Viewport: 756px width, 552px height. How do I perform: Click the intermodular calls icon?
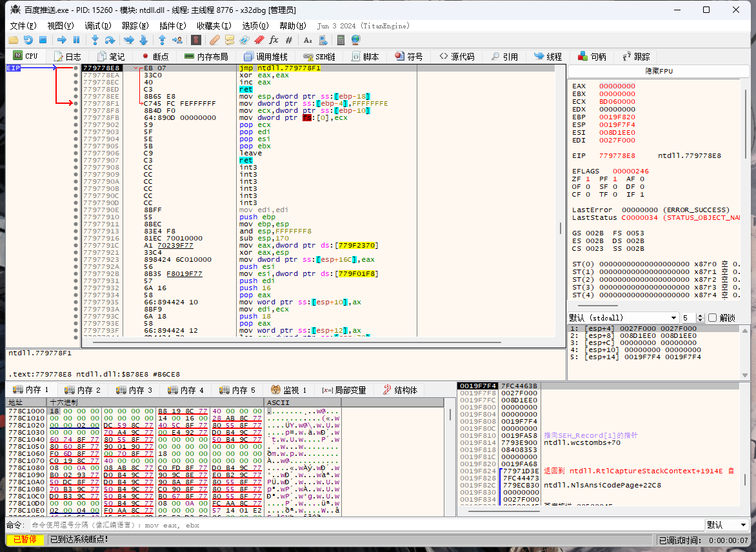323,40
